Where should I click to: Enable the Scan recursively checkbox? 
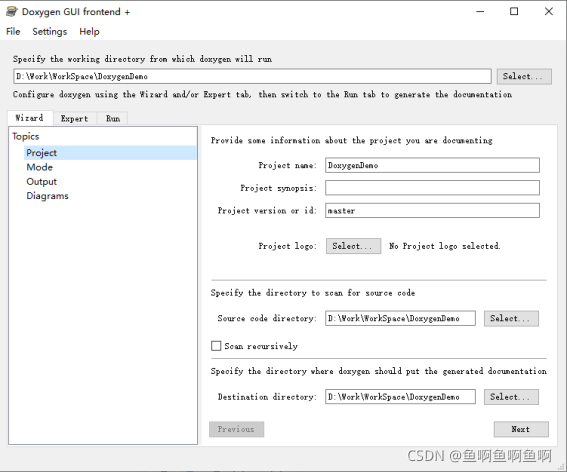(x=216, y=346)
